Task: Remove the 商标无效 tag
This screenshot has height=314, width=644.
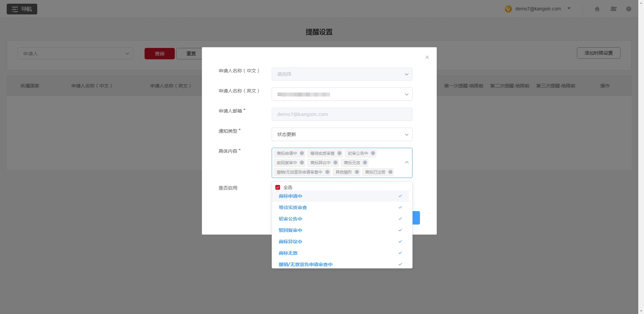Action: point(365,163)
